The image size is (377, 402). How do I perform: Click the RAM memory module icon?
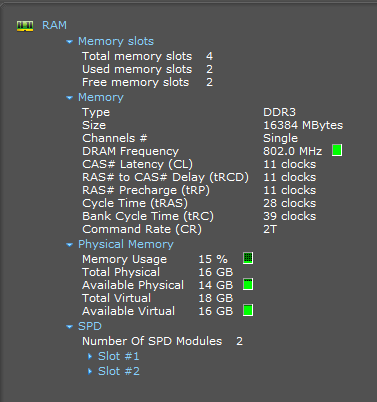[x=25, y=26]
